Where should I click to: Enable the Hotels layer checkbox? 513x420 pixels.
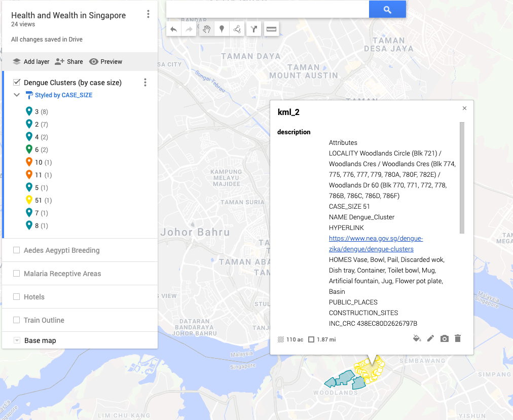point(16,297)
